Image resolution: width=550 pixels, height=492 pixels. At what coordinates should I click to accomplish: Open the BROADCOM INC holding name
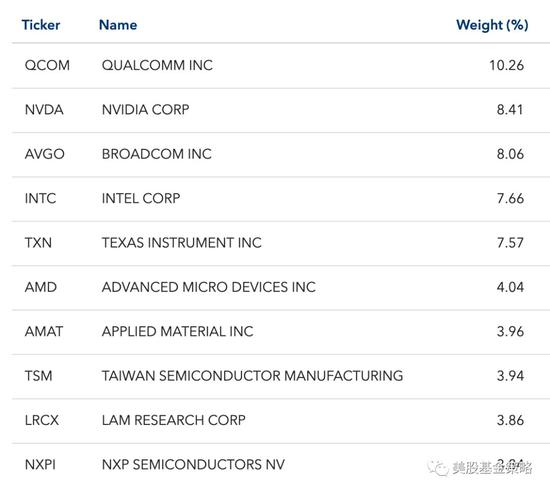pos(156,154)
